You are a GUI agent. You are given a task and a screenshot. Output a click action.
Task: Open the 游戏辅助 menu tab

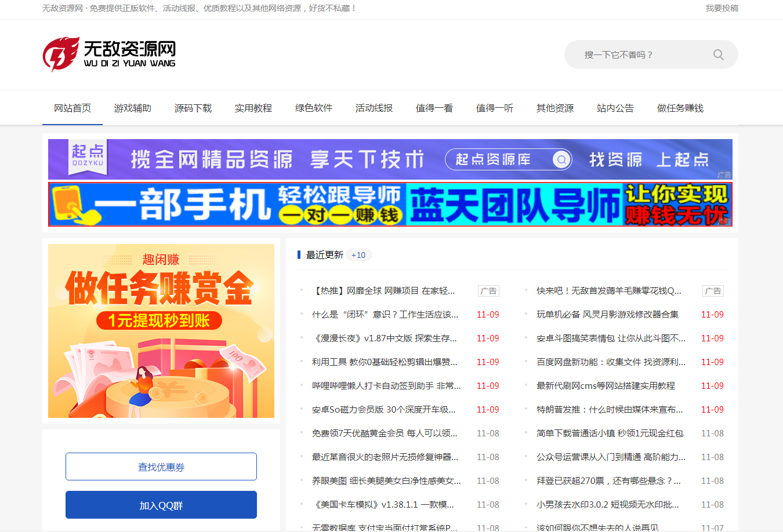click(132, 108)
